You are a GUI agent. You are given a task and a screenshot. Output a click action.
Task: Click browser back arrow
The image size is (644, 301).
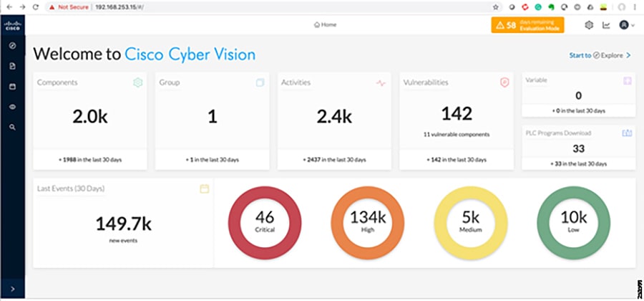(x=9, y=7)
